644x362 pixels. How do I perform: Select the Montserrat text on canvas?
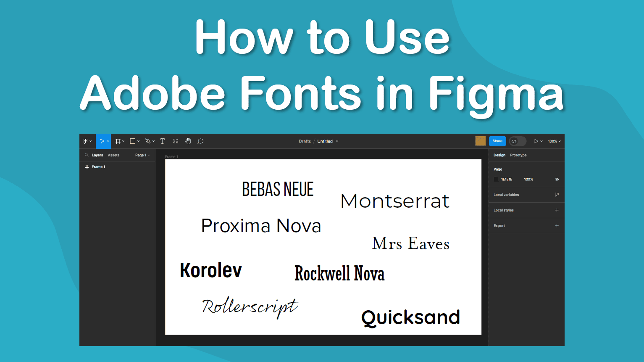click(x=395, y=201)
